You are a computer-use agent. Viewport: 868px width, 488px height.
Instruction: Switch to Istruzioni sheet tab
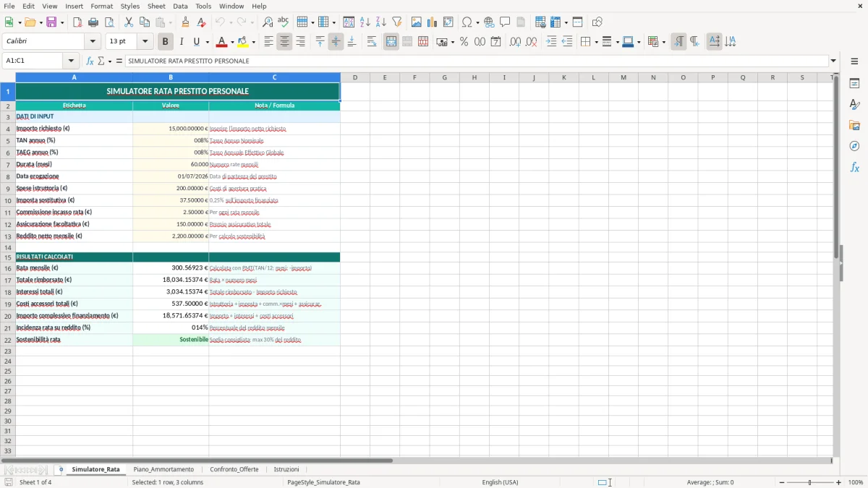[286, 469]
